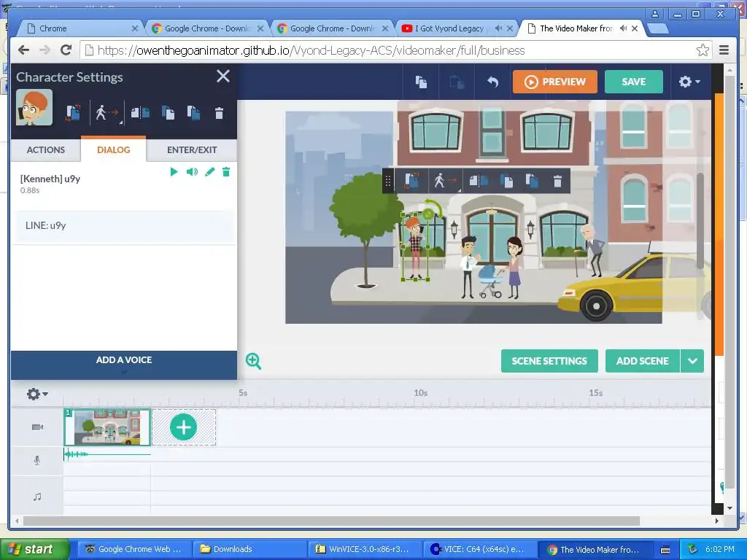Click the flip character icon in Character Settings
Screen dimensions: 747x560
(140, 113)
